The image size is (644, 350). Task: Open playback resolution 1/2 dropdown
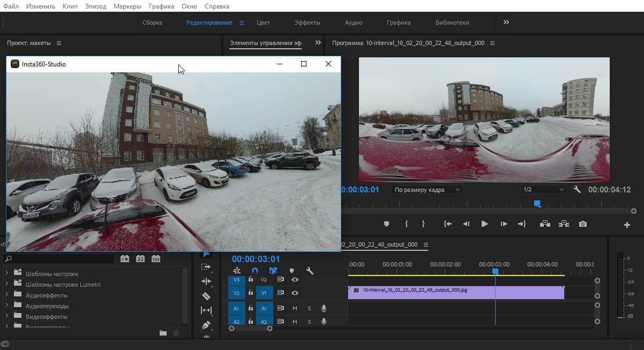pyautogui.click(x=543, y=190)
